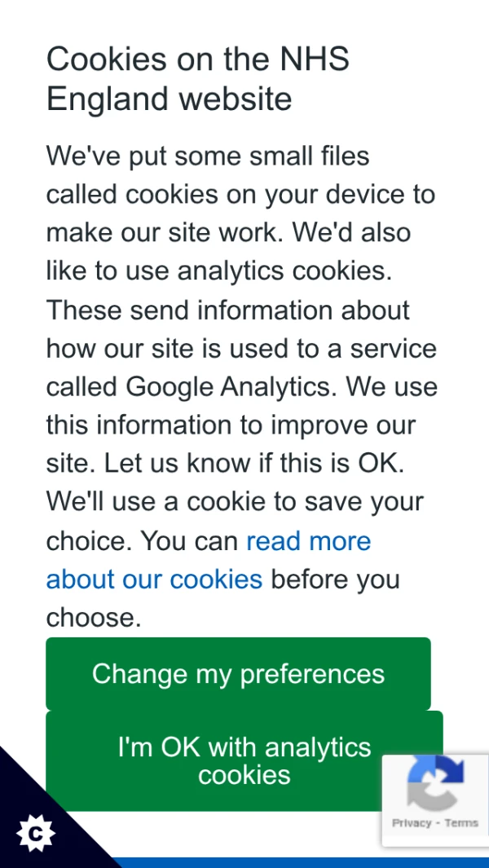Open the reCAPTCHA Terms link
The height and width of the screenshot is (868, 489).
coord(461,823)
